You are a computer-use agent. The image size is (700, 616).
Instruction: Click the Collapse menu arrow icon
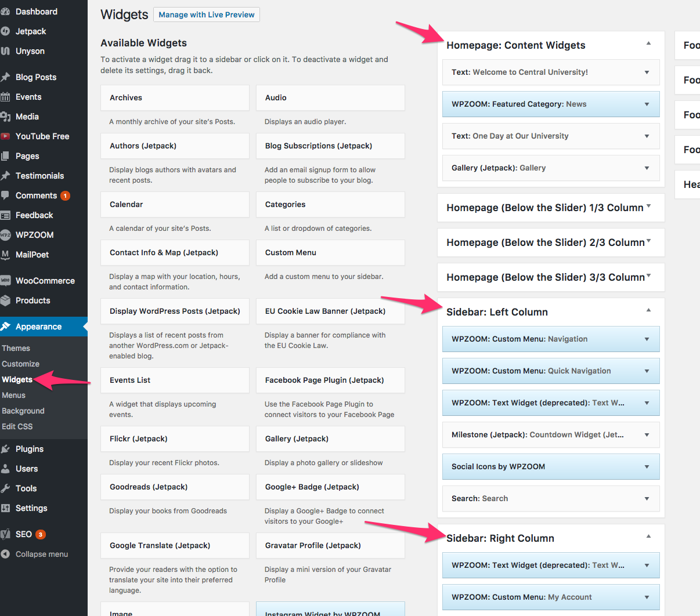tap(5, 554)
